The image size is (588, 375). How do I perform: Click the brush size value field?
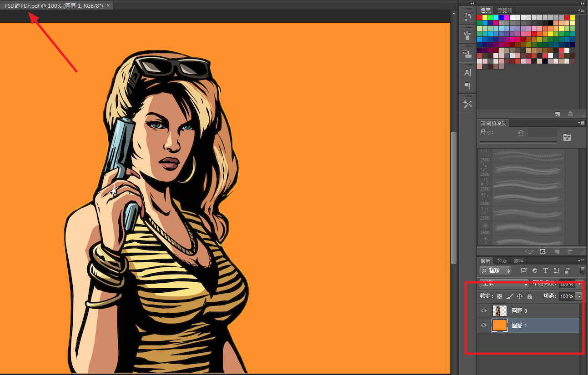click(543, 133)
